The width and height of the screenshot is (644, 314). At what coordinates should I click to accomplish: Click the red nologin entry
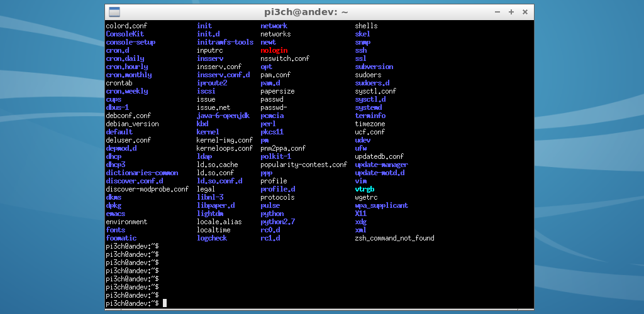tap(274, 50)
